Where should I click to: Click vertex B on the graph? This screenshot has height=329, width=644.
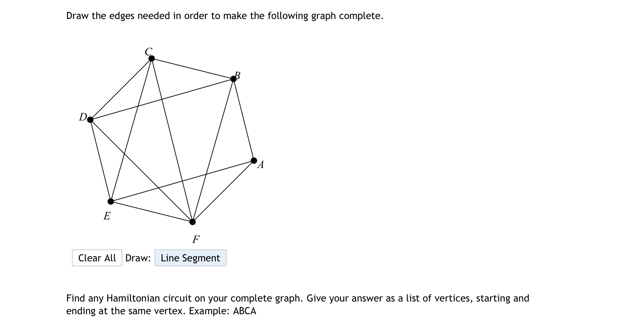click(x=233, y=78)
